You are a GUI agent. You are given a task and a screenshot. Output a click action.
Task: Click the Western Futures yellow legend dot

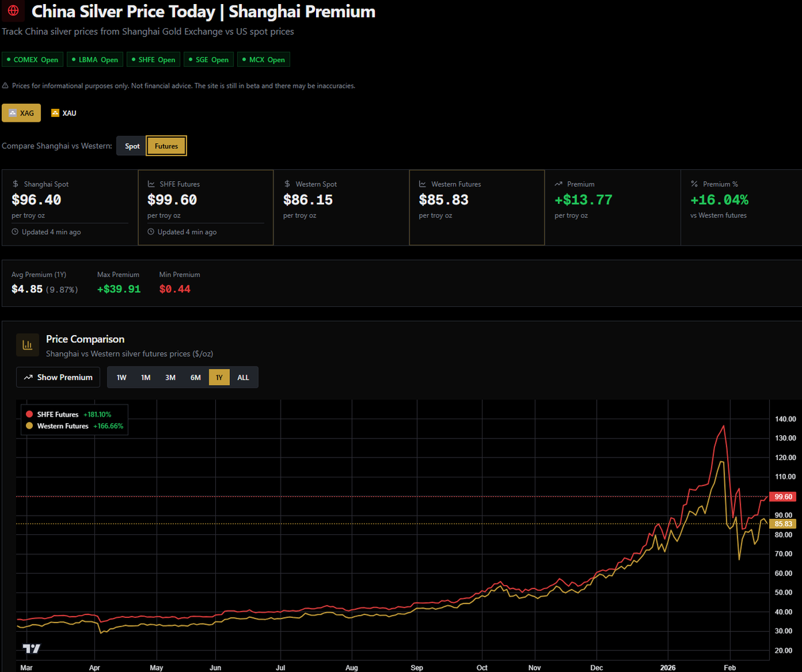coord(29,426)
